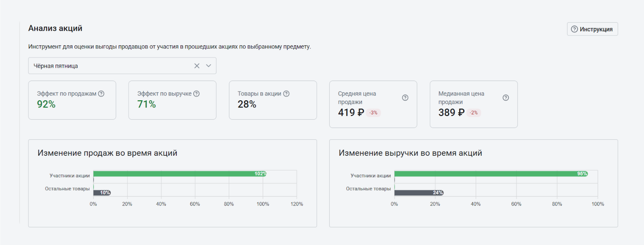Click the -3% average price badge

(373, 113)
